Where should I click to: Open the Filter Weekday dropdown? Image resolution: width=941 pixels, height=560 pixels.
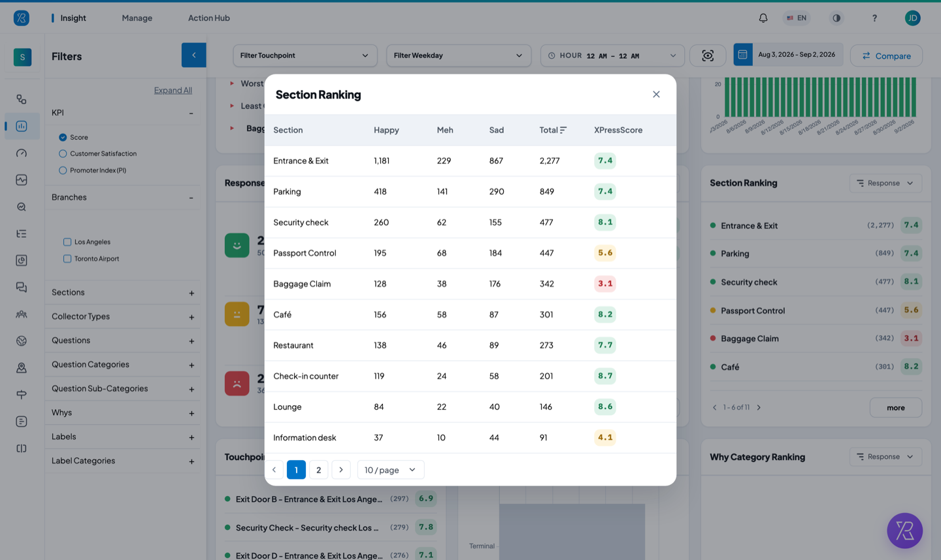pyautogui.click(x=459, y=56)
